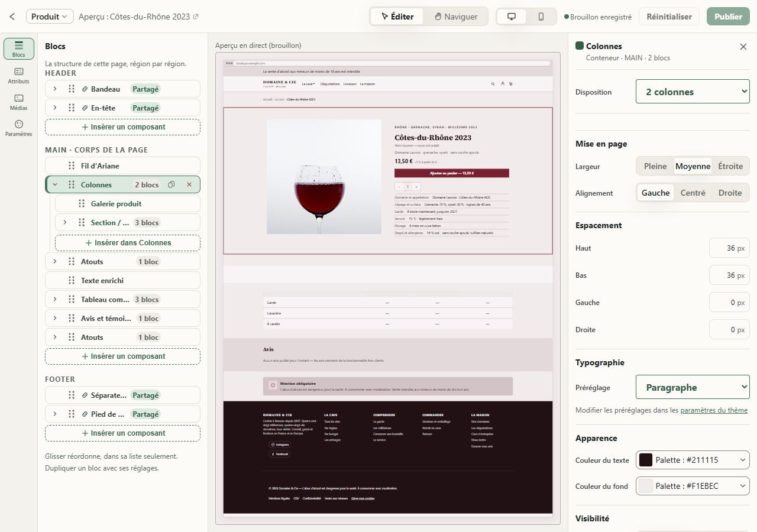Open the Préréglage Paragraphe dropdown
Screen dimensions: 757x532
point(693,387)
